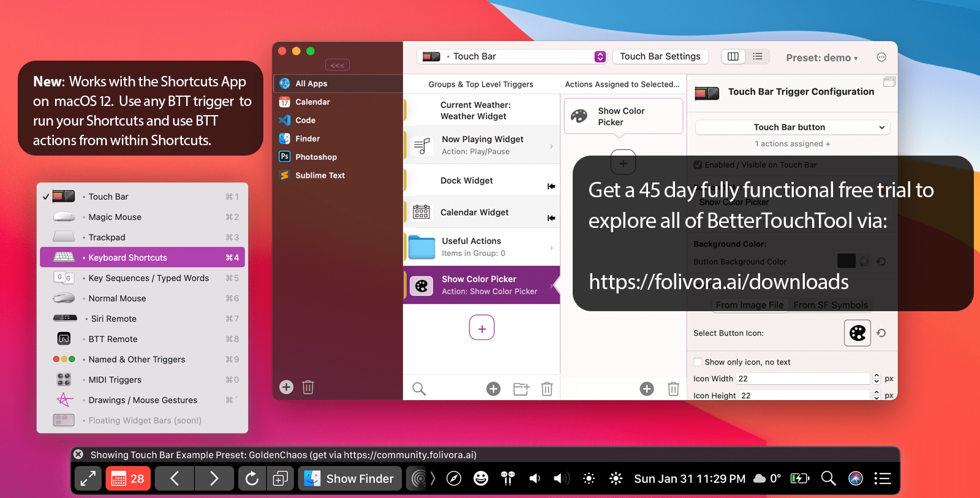Open Touch Bar Settings
This screenshot has height=498, width=980.
pos(660,56)
